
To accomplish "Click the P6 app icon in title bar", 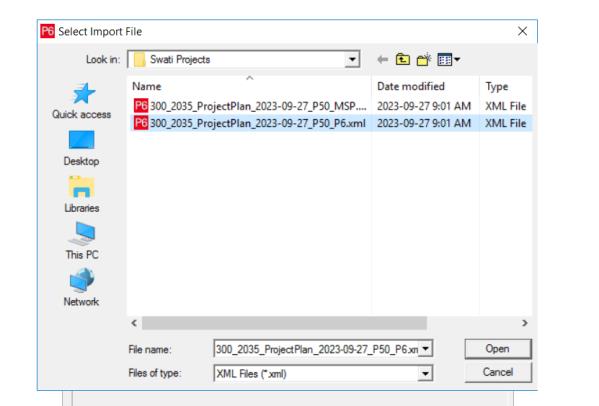I will click(48, 31).
